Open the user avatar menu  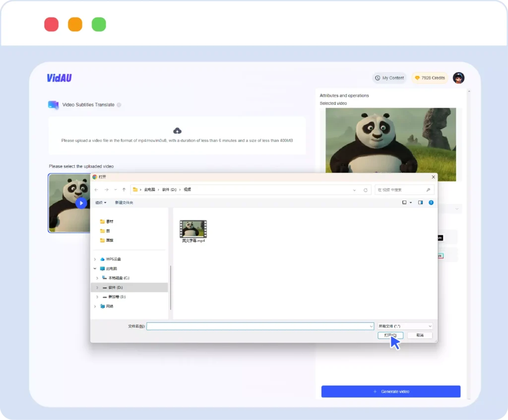coord(458,78)
